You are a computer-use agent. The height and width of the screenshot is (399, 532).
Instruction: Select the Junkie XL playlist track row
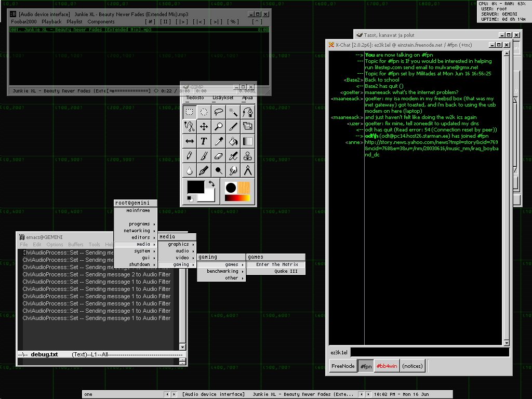(x=139, y=30)
